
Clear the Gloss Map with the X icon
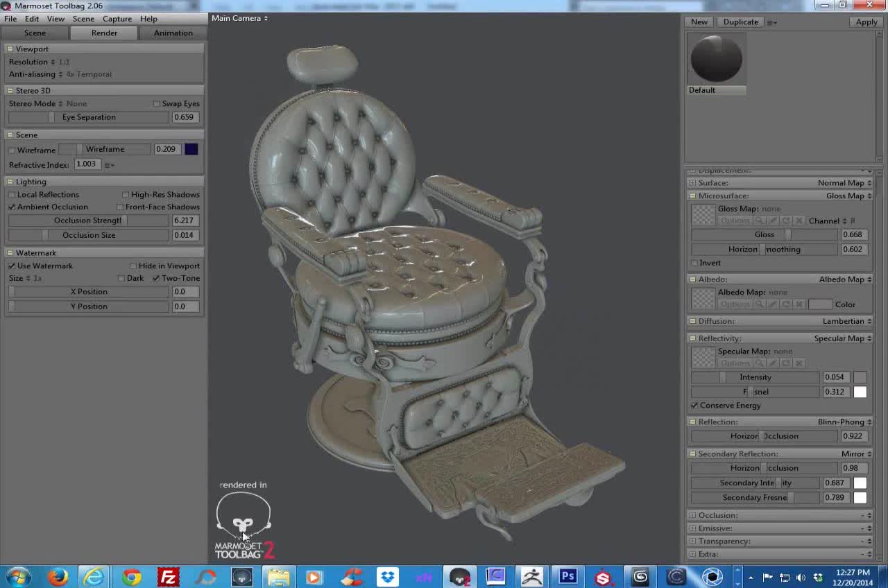tap(799, 220)
